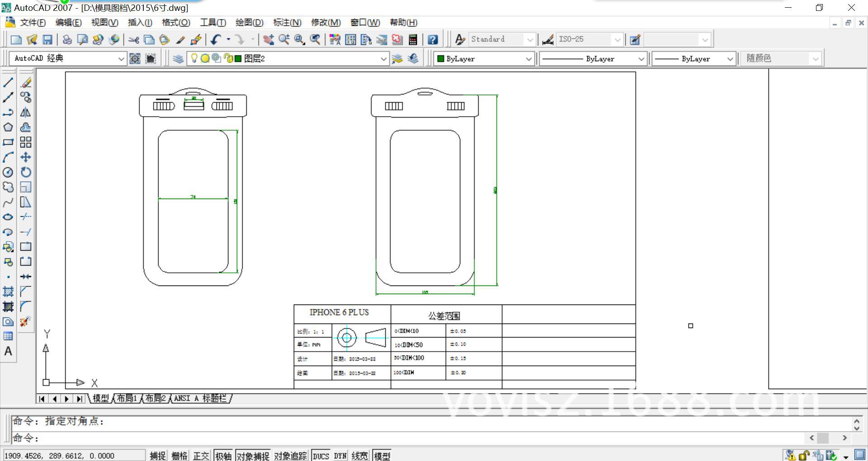Jump to the last layout tab arrow
This screenshot has width=868, height=461.
(79, 399)
